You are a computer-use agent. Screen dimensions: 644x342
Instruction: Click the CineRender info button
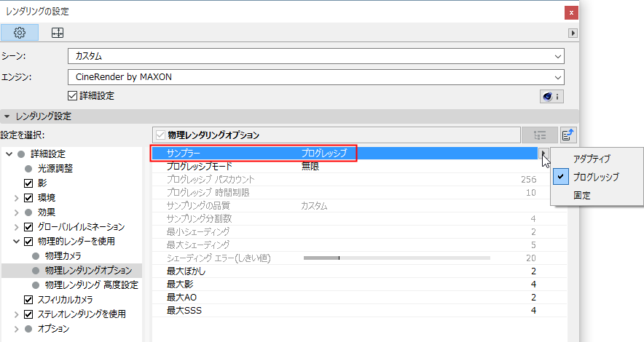551,97
